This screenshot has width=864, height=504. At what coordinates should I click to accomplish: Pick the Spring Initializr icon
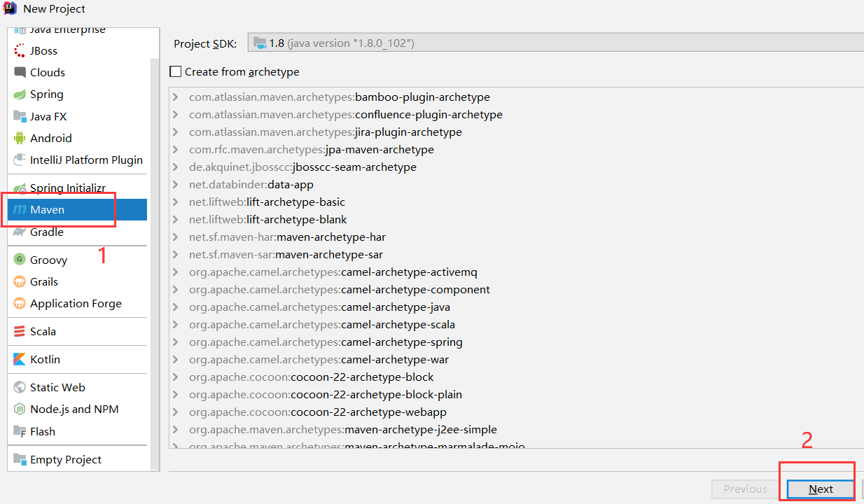(20, 188)
